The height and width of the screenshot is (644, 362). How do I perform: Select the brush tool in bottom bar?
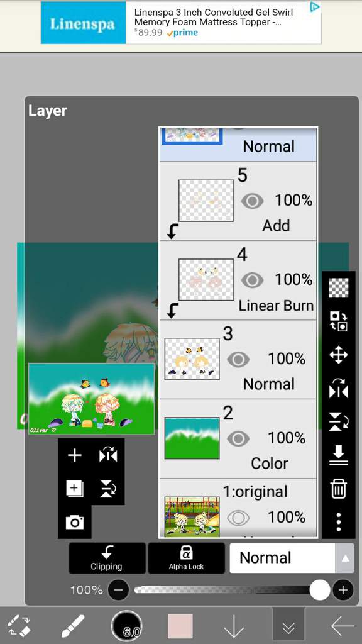click(73, 626)
